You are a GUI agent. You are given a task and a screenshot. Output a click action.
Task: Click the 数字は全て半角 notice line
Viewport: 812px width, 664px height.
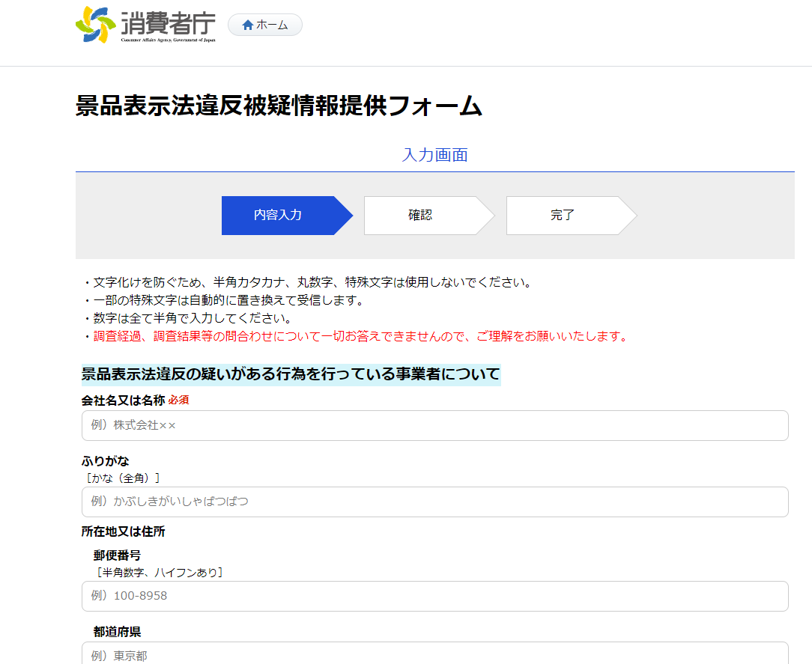193,318
